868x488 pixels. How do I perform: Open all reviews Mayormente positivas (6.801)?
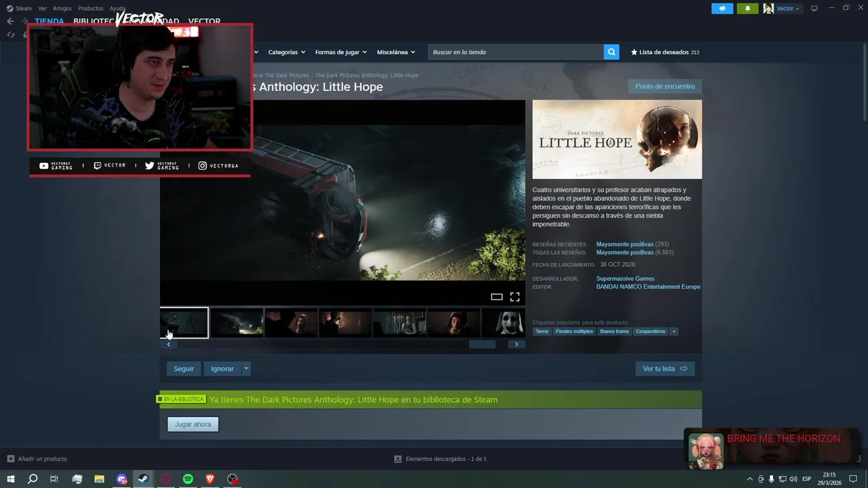click(x=625, y=252)
